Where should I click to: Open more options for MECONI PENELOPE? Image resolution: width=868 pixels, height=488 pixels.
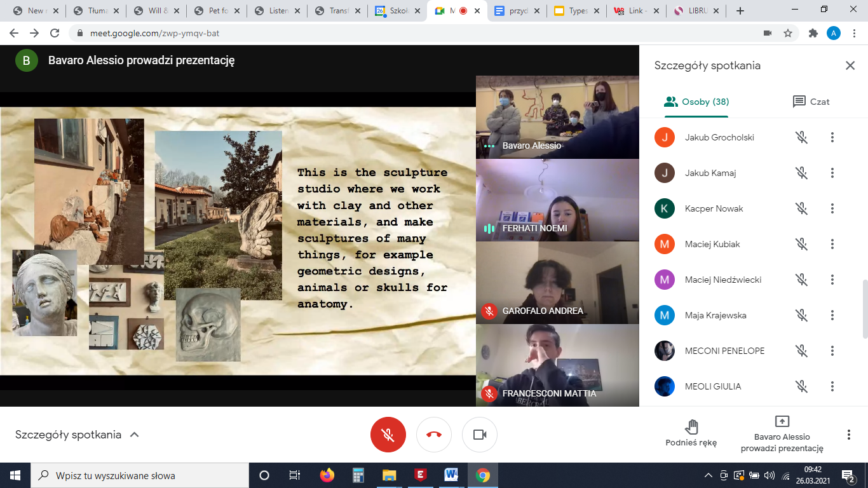coord(832,351)
